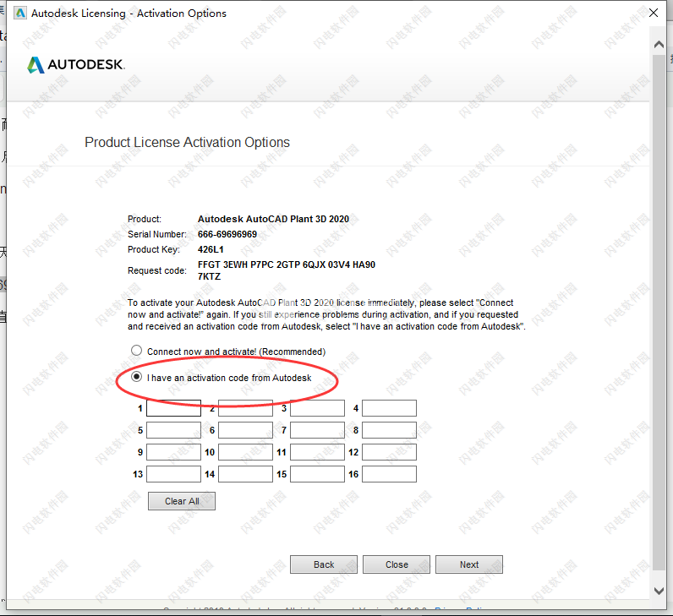Click the request code ending '7KTZ'
This screenshot has width=673, height=616.
pos(209,276)
